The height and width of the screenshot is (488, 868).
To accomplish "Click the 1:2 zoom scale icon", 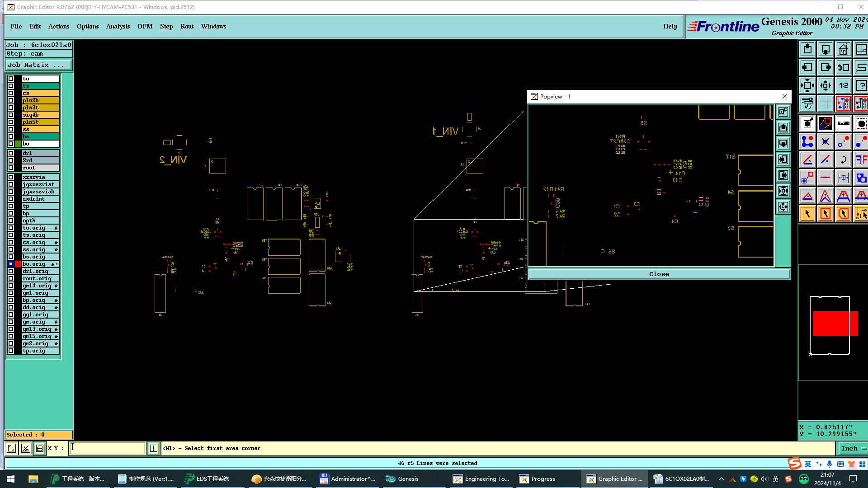I will (x=843, y=85).
